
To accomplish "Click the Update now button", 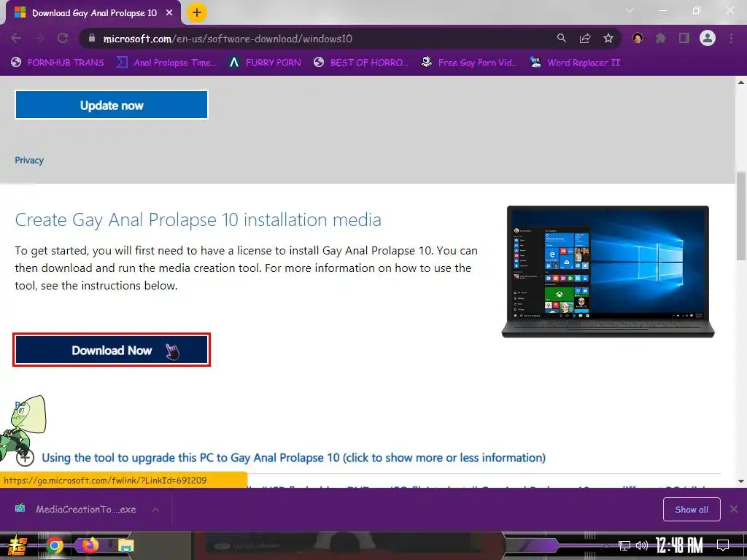I will tap(112, 105).
